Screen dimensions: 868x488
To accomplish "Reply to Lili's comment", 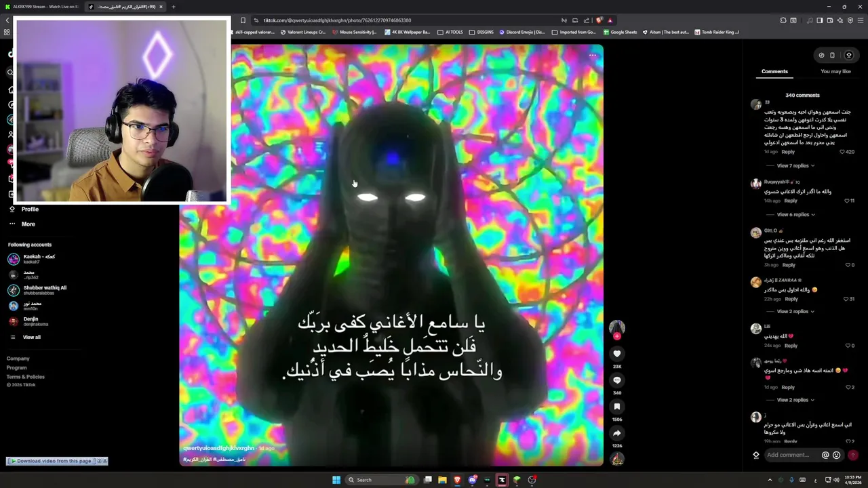I will 791,346.
